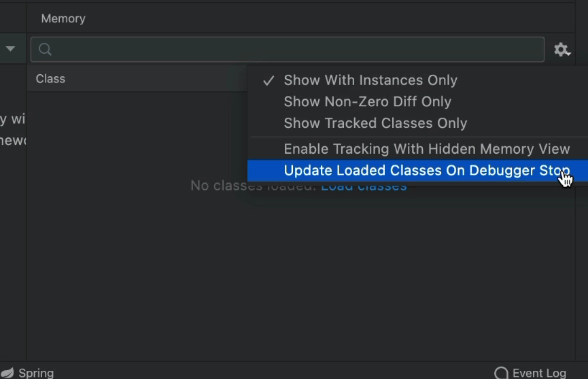Toggle Show Non-Zero Diff Only option
Image resolution: width=588 pixels, height=379 pixels.
point(367,101)
